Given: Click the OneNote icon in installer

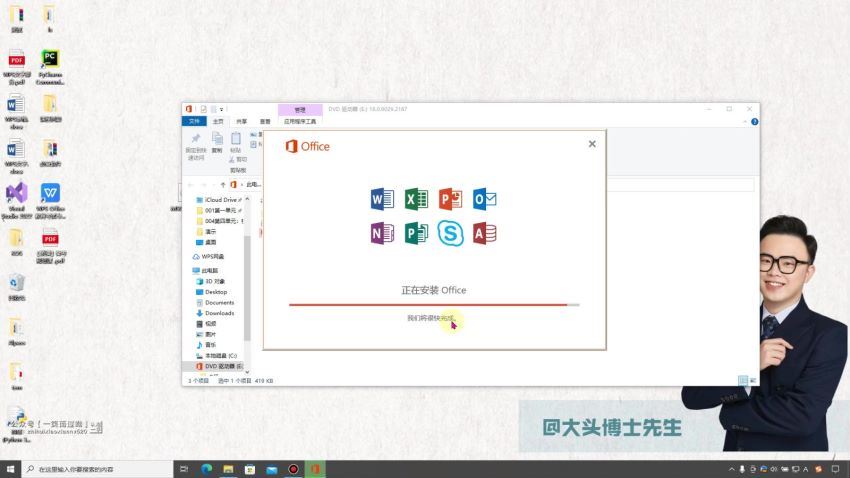Looking at the screenshot, I should click(x=382, y=233).
